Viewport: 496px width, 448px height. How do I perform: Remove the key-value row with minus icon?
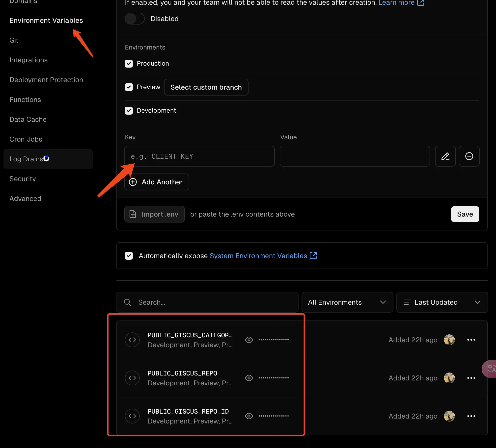(x=469, y=156)
